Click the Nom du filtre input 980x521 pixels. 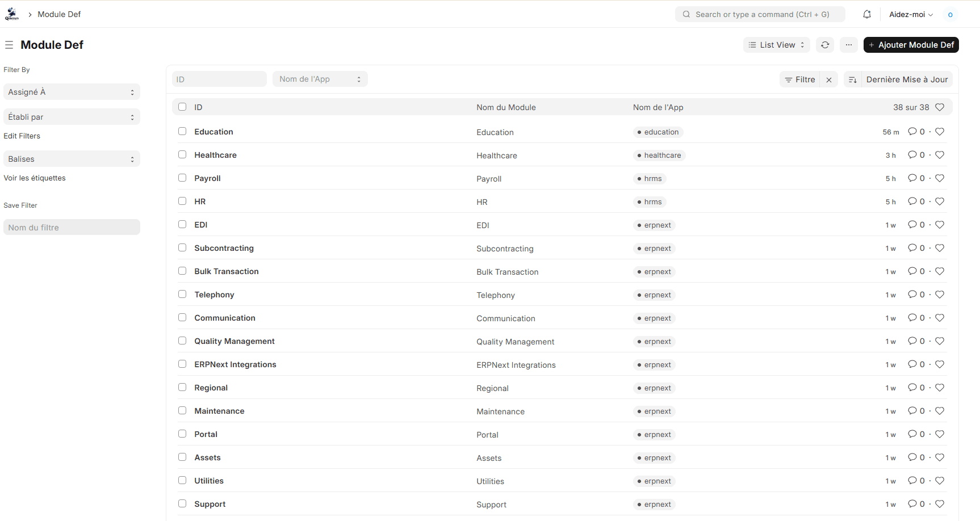pyautogui.click(x=72, y=227)
